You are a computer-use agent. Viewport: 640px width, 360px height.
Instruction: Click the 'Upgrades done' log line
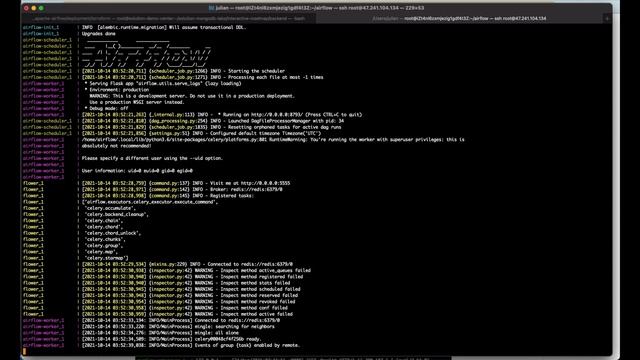tap(99, 34)
